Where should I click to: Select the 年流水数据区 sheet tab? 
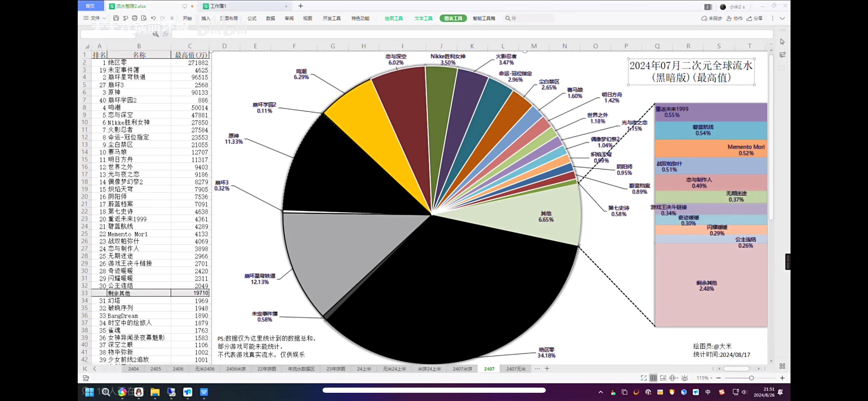301,368
